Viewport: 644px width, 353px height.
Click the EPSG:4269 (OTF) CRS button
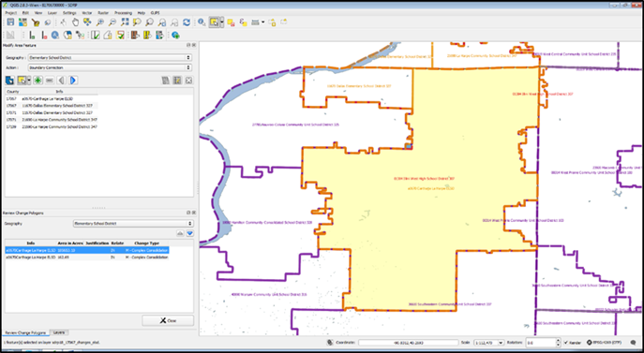(605, 343)
